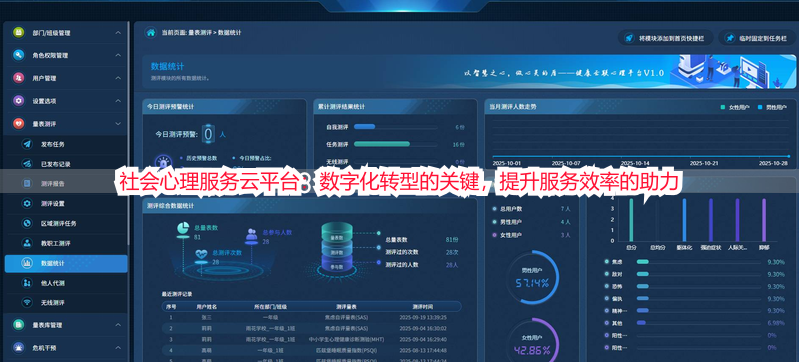Click the 2025-10-14 axis date label

coord(634,163)
